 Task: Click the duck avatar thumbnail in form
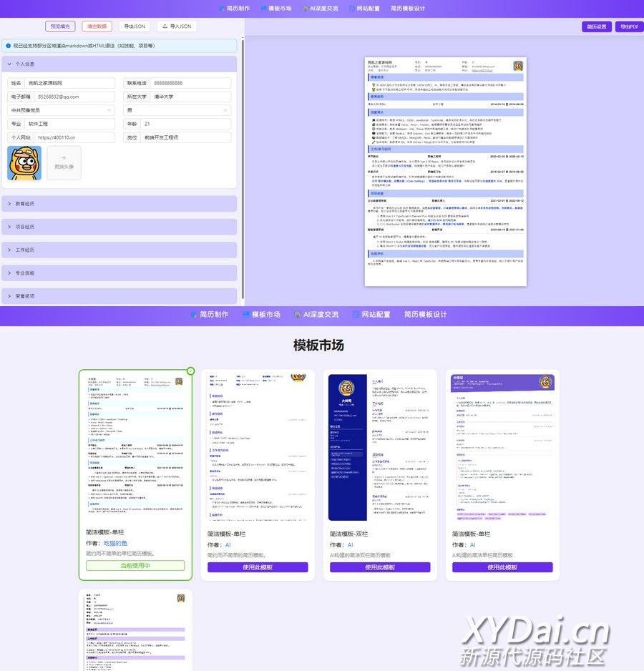coord(24,162)
